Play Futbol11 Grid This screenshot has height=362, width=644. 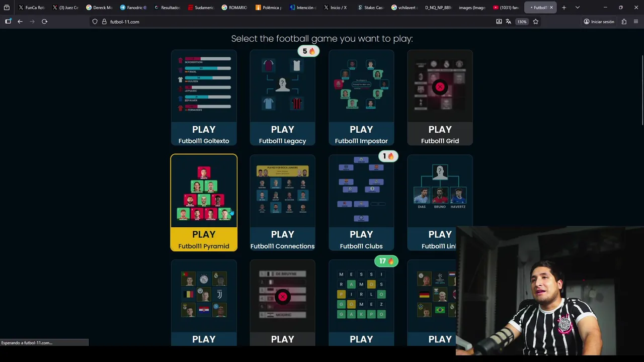(x=440, y=134)
